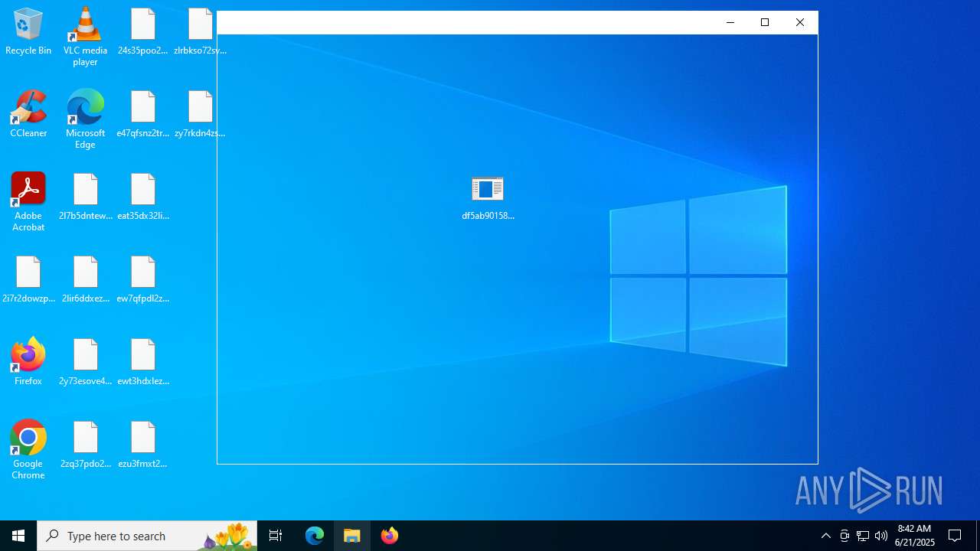Image resolution: width=980 pixels, height=551 pixels.
Task: Open the network status tray icon
Action: [x=863, y=536]
